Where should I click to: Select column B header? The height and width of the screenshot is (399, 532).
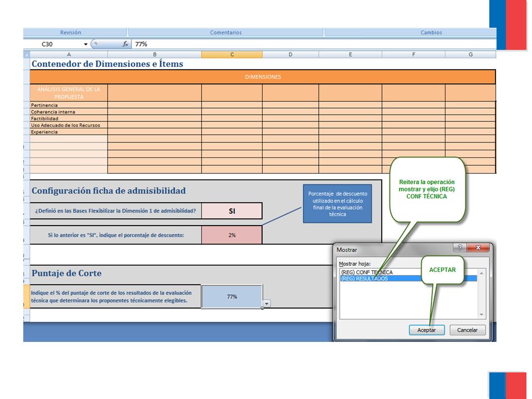155,54
